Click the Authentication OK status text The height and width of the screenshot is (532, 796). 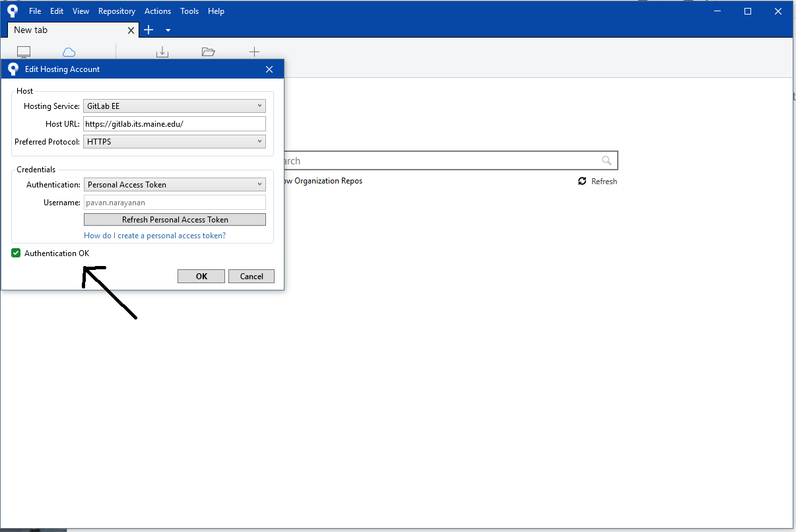coord(57,253)
